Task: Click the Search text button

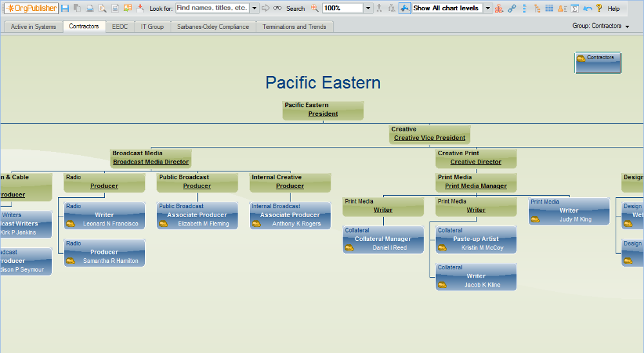Action: [x=296, y=8]
